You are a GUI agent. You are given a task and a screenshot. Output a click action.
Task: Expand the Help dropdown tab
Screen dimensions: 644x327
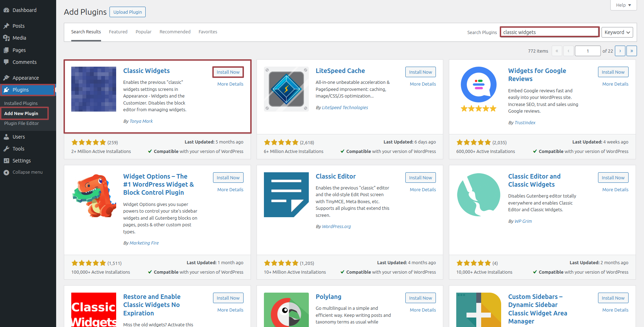(624, 5)
